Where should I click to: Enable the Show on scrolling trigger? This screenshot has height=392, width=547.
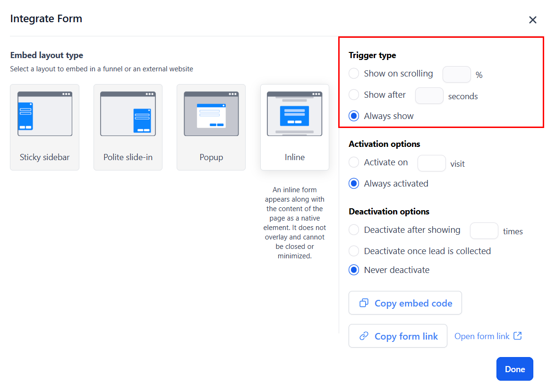[x=354, y=74]
